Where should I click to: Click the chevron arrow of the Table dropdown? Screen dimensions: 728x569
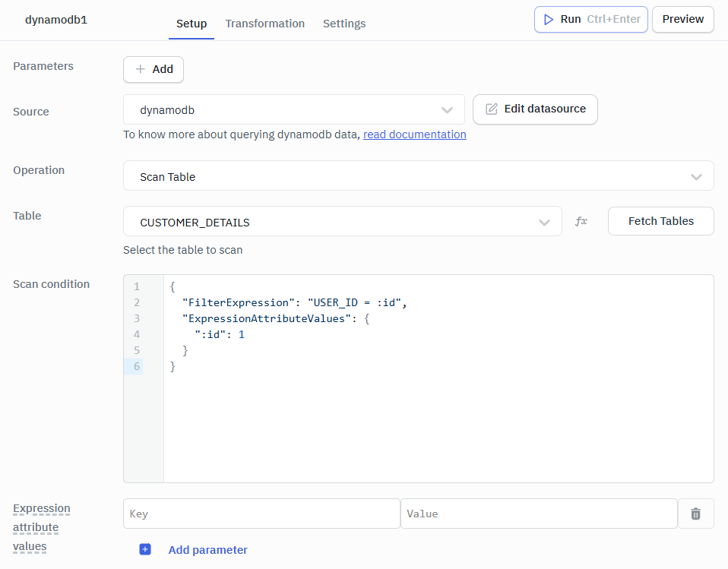pos(544,223)
